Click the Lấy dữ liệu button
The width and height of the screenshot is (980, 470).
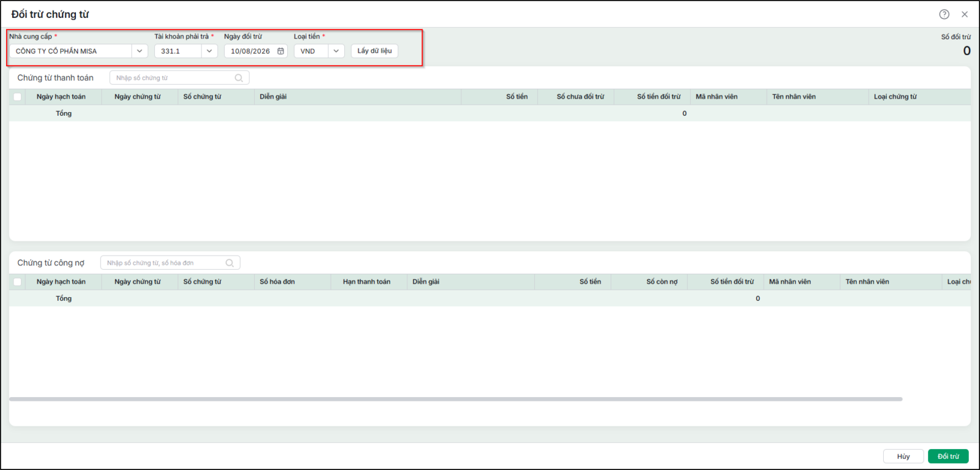tap(375, 51)
